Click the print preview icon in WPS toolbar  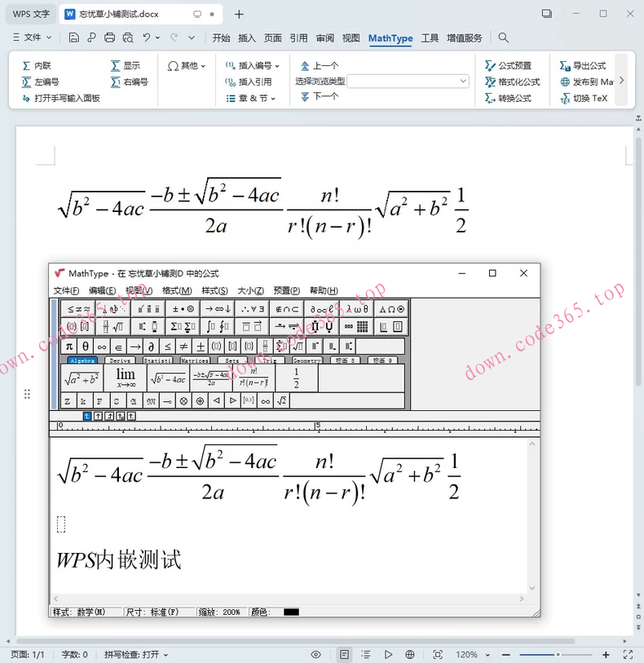click(128, 38)
